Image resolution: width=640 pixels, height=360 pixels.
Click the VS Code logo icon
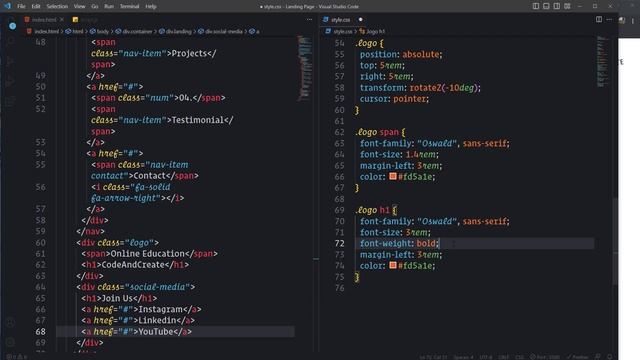click(x=7, y=6)
